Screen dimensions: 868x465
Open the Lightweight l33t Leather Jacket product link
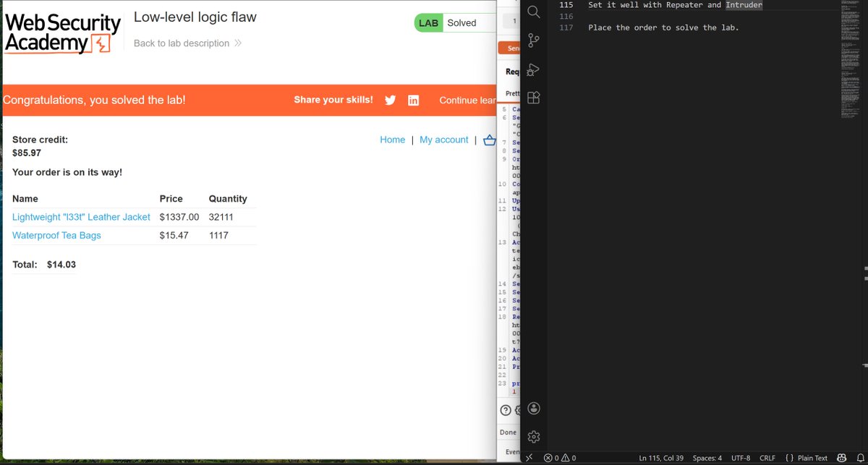pos(81,217)
